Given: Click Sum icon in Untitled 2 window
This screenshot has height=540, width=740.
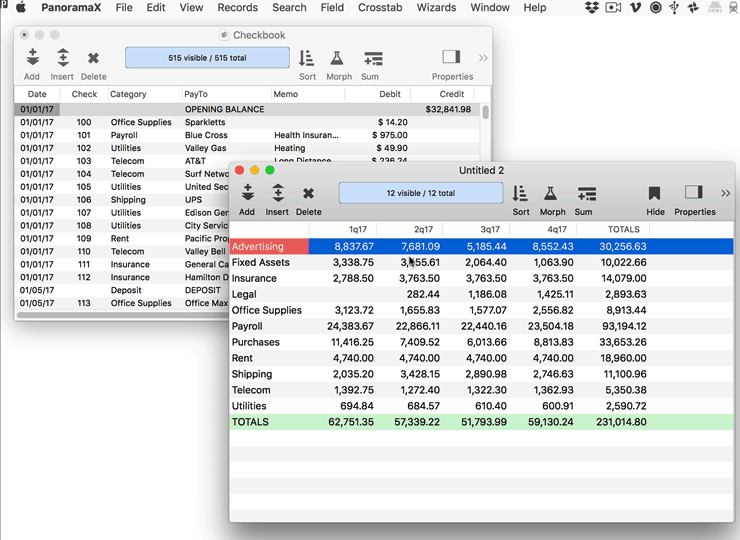Looking at the screenshot, I should 587,194.
